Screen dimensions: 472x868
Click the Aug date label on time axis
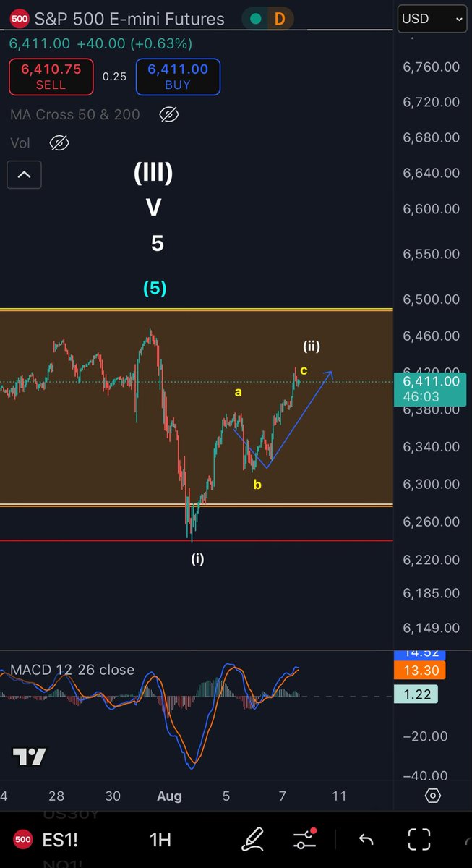point(168,796)
